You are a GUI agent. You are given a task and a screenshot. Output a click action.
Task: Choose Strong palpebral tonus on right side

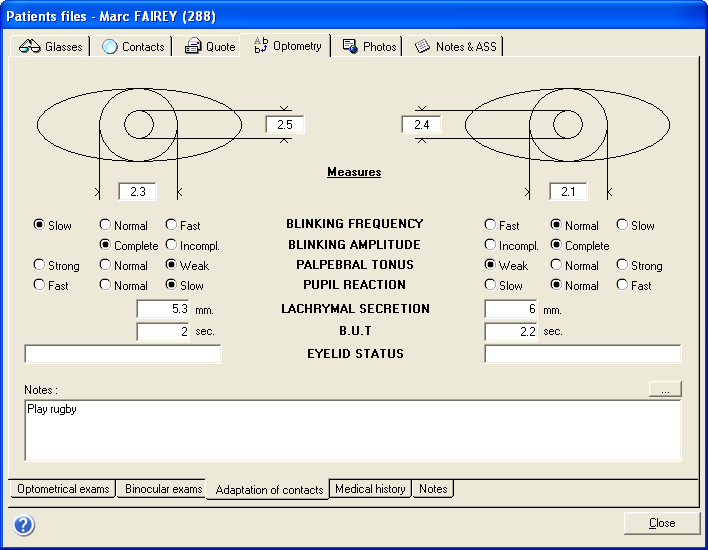coord(622,266)
